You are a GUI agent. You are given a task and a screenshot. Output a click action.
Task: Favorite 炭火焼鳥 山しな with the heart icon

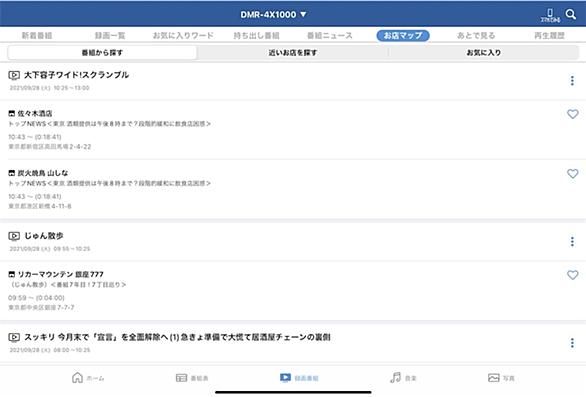click(x=573, y=173)
